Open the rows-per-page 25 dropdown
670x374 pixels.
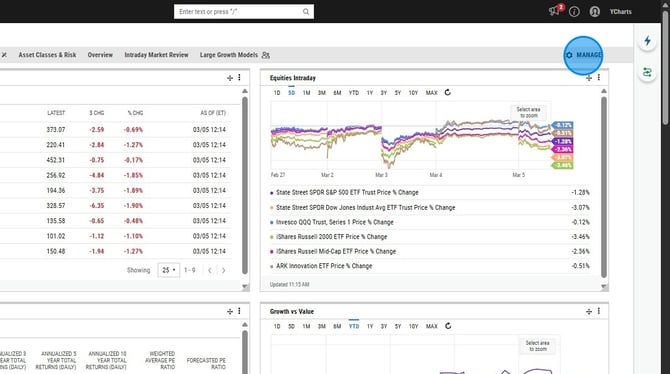(x=169, y=270)
